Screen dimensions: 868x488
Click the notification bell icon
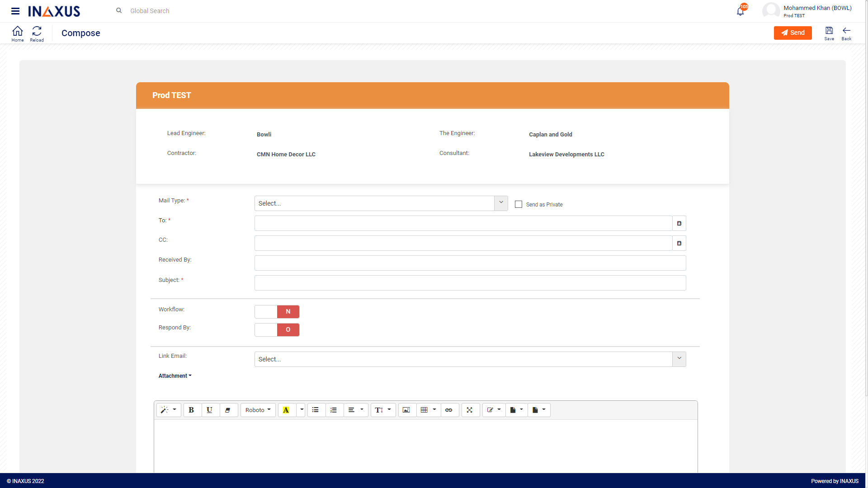click(740, 11)
